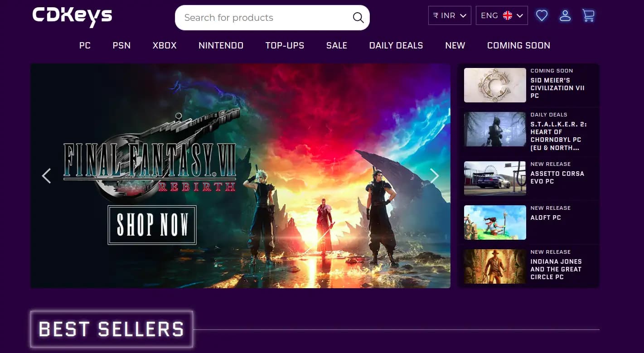The image size is (644, 353).
Task: Open the wishlist heart icon
Action: [542, 15]
